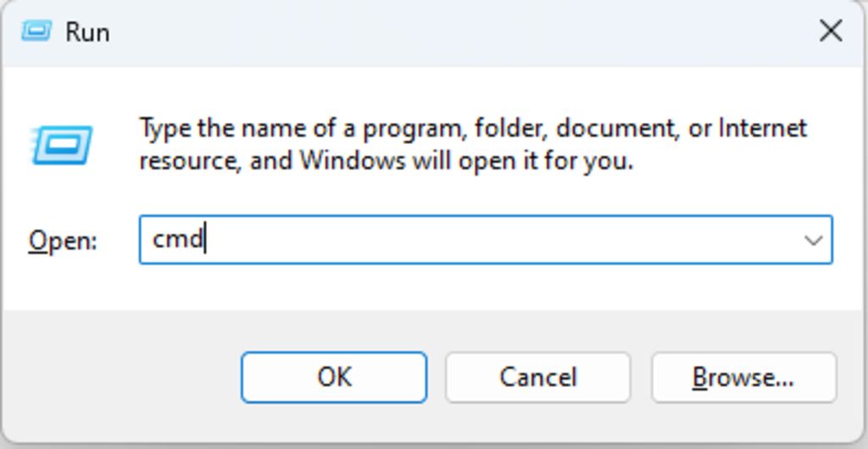Click the word "Windows" in the description
This screenshot has width=868, height=449.
pyautogui.click(x=352, y=160)
